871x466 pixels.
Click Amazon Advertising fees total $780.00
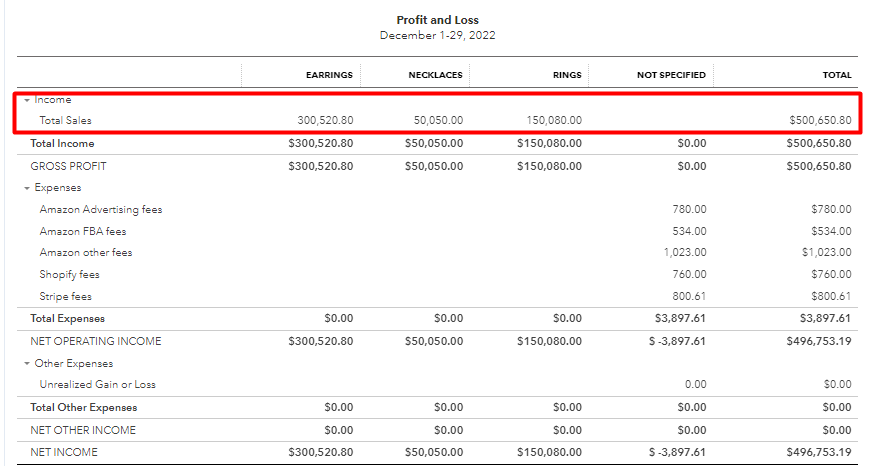click(831, 209)
